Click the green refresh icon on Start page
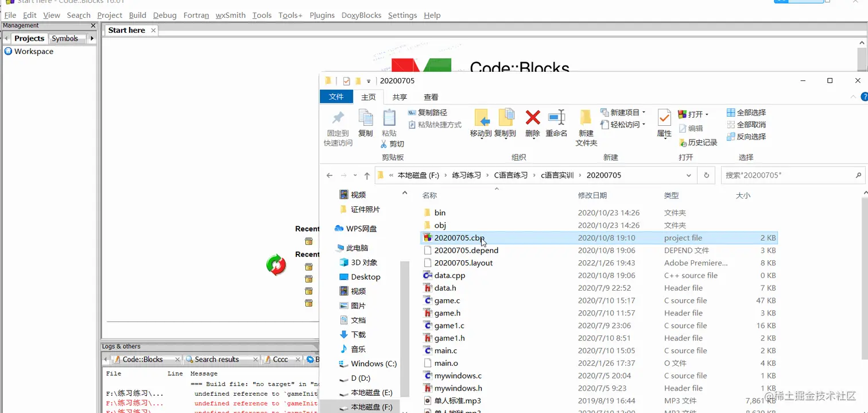This screenshot has width=868, height=413. tap(276, 265)
